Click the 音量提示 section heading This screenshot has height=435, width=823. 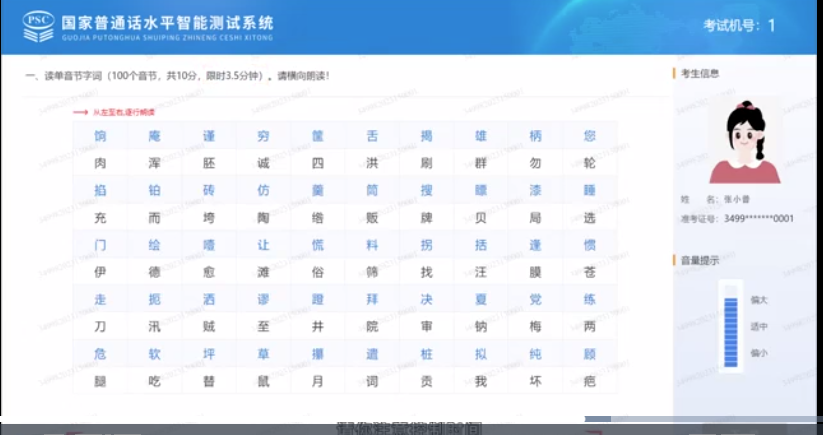(x=700, y=260)
